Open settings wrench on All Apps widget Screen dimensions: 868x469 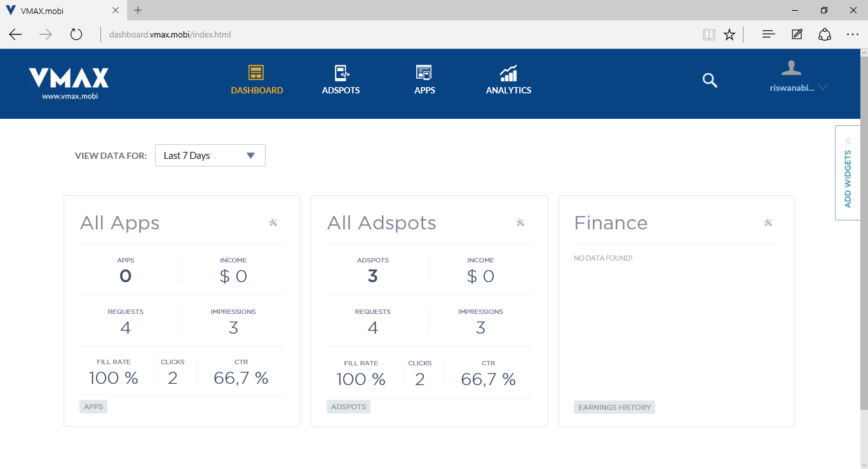tap(273, 222)
